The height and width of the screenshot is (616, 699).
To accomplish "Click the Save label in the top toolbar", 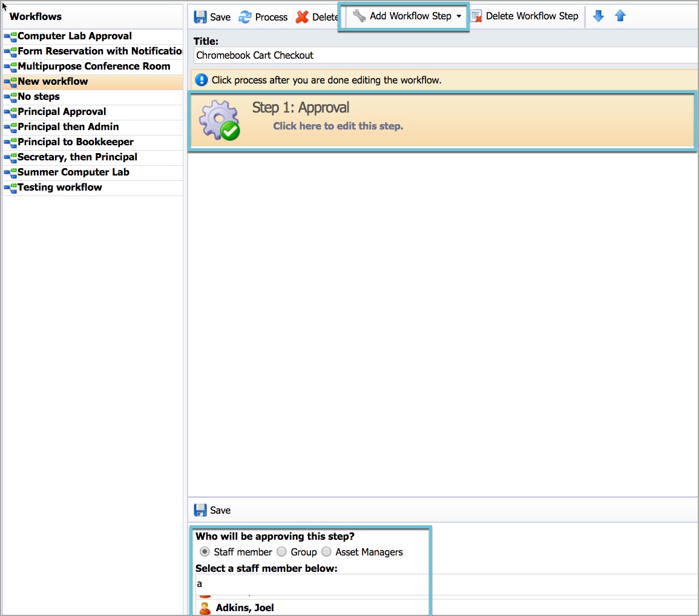I will point(220,18).
